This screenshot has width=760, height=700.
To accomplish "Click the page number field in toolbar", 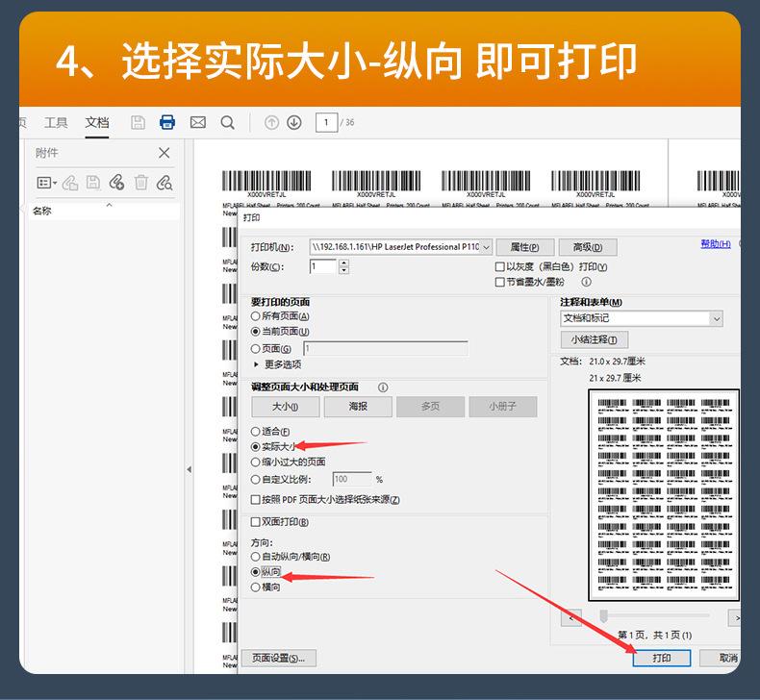I will [326, 122].
